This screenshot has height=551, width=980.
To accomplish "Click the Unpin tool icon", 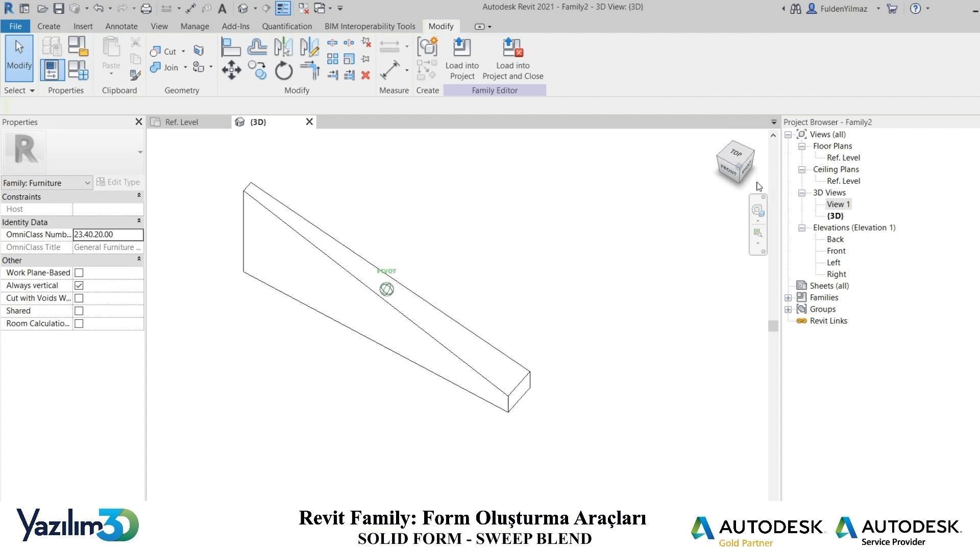I will [x=365, y=42].
